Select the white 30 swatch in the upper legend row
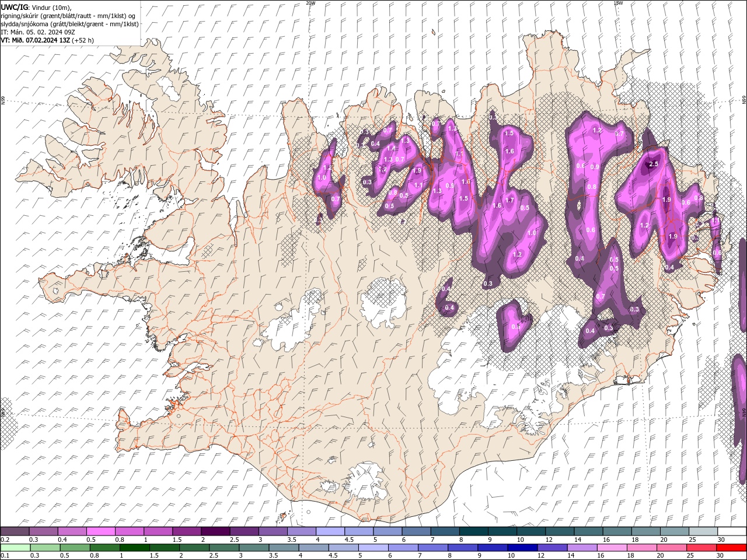 tap(732, 531)
